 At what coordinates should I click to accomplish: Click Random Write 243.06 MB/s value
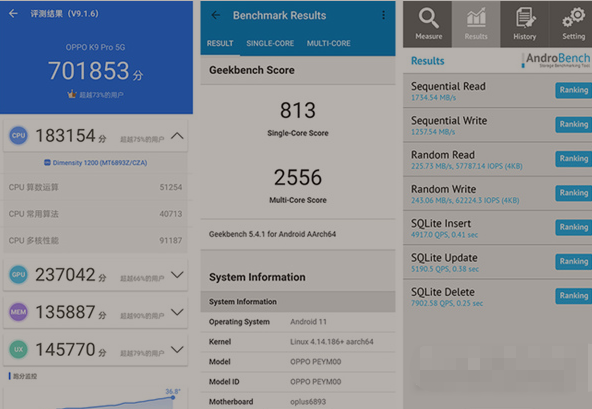pos(465,200)
